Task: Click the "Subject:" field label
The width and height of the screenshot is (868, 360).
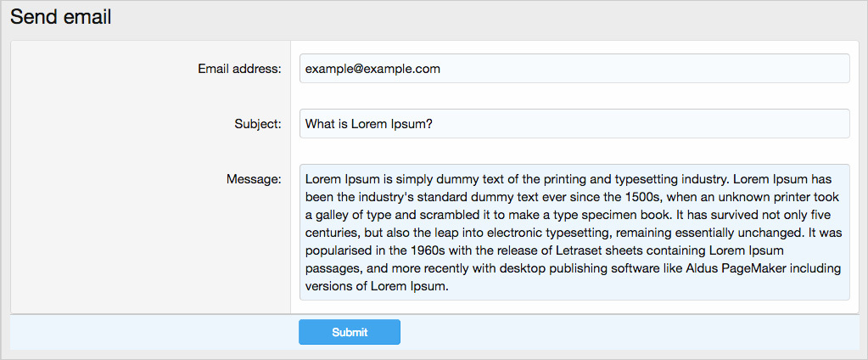Action: (x=257, y=124)
